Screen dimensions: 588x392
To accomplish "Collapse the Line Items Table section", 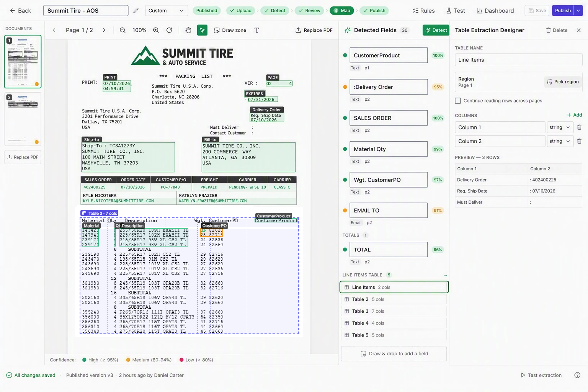I will [446, 275].
